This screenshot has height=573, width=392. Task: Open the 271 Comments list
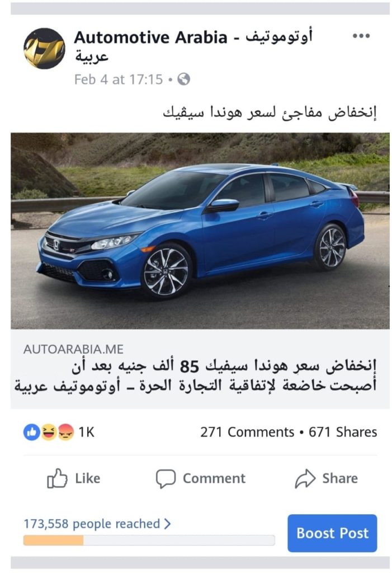tap(247, 433)
